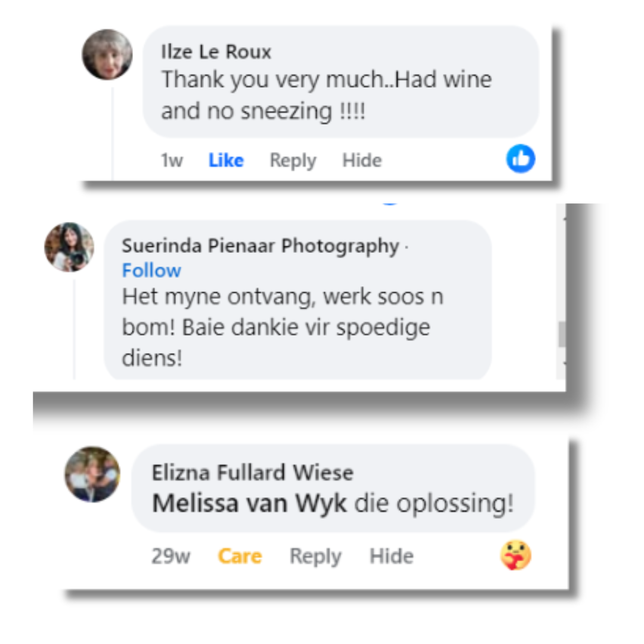
Task: Open the Ilze Le Roux name link
Action: 216,52
